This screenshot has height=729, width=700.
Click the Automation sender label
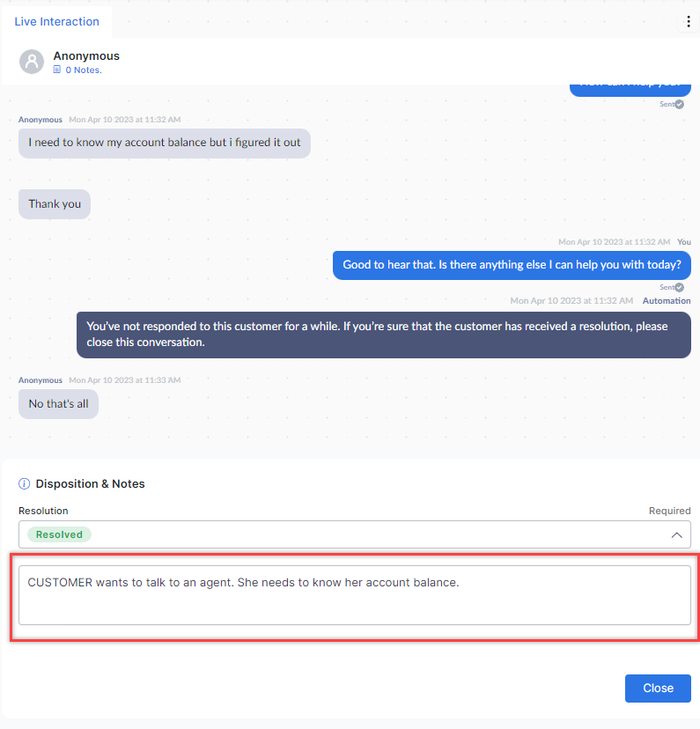(667, 301)
